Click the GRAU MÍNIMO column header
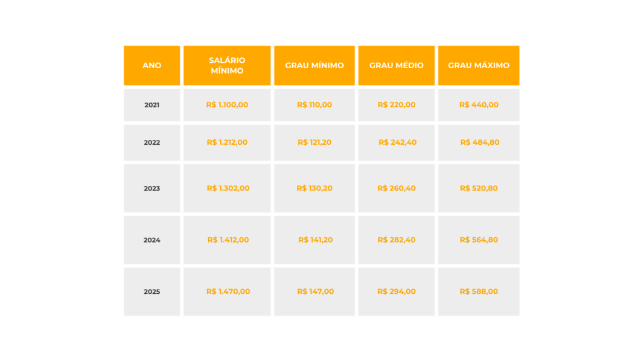Screen dimensions: 644x362 click(x=314, y=65)
